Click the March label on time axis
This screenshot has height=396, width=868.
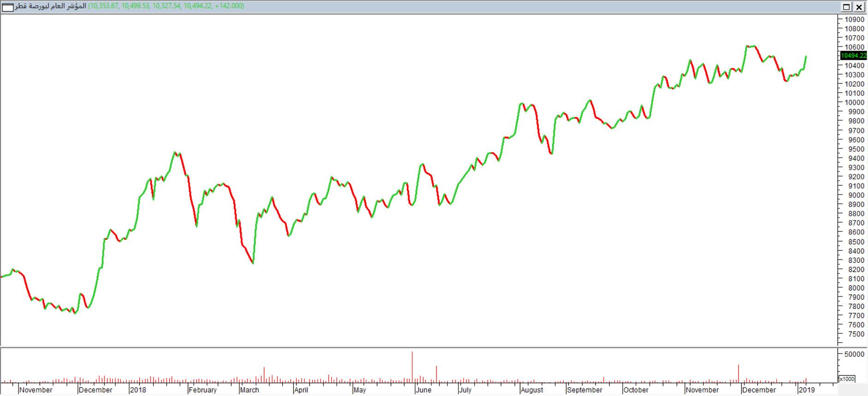(x=250, y=390)
